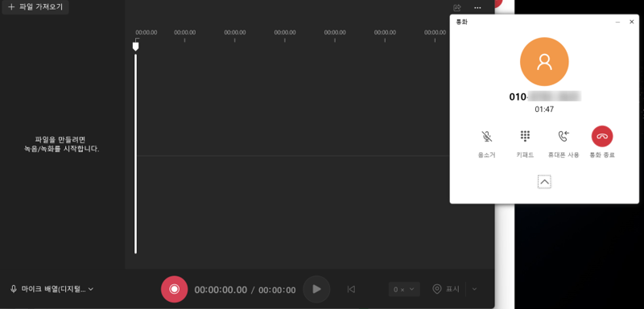Click the blurred 010 phone number
Viewport: 644px width, 309px height.
pyautogui.click(x=545, y=97)
